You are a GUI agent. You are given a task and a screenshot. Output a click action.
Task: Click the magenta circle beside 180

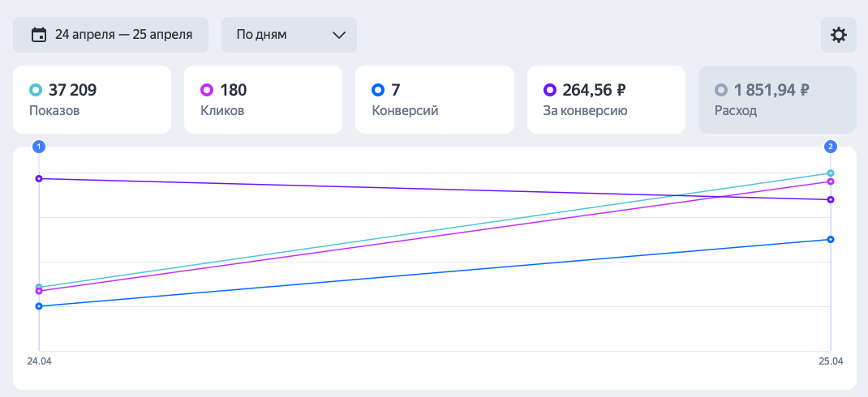click(x=206, y=90)
